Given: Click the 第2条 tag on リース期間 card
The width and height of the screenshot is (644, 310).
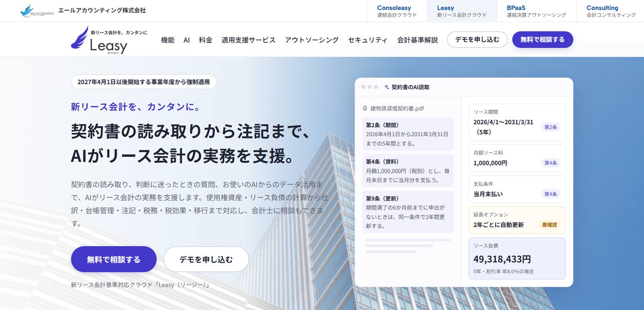Looking at the screenshot, I should tap(551, 127).
